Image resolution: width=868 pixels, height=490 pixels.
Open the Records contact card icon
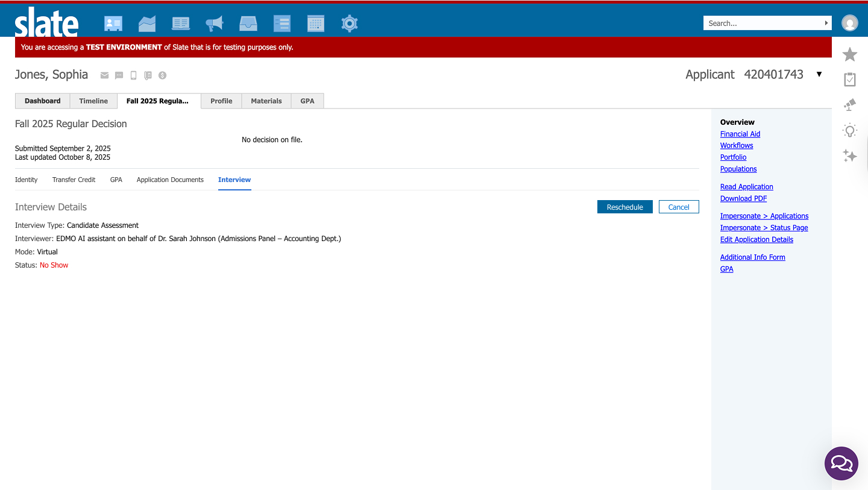(113, 24)
